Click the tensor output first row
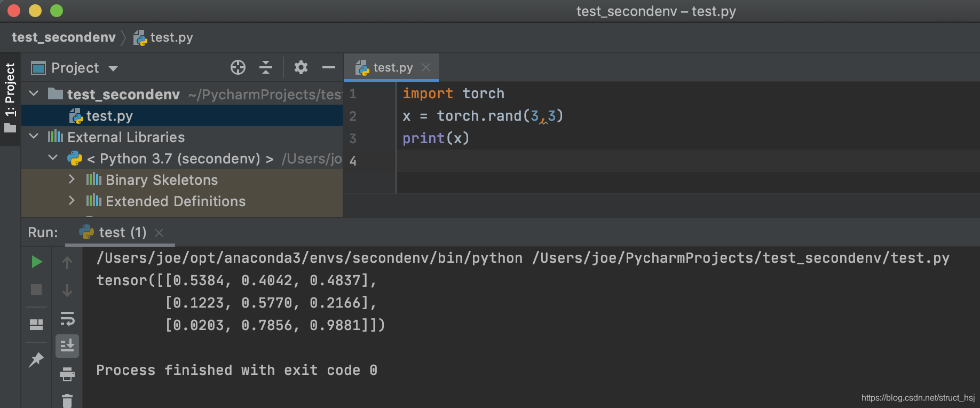The image size is (980, 408). tap(236, 280)
